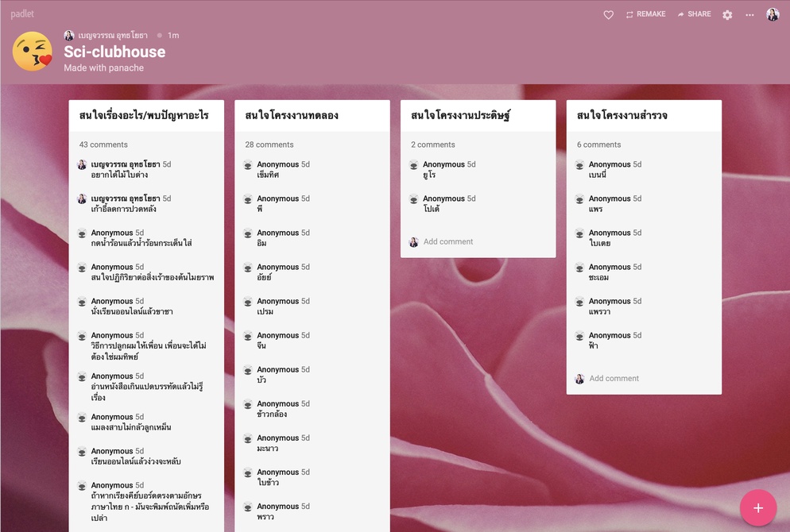
Task: Click the '2 comments' count
Action: click(x=433, y=145)
